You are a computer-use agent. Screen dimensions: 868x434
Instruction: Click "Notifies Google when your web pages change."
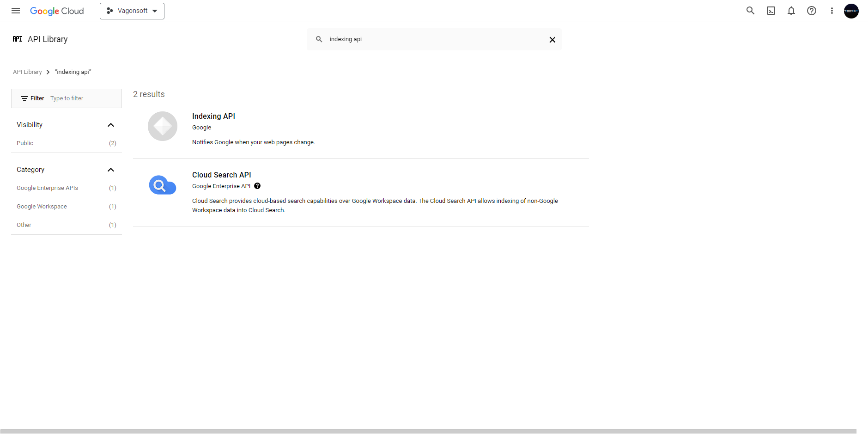click(254, 142)
